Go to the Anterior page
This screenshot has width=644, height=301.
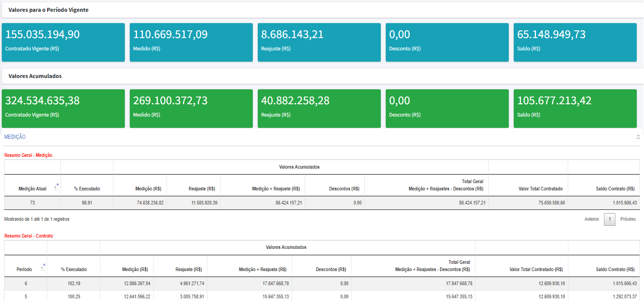[591, 219]
